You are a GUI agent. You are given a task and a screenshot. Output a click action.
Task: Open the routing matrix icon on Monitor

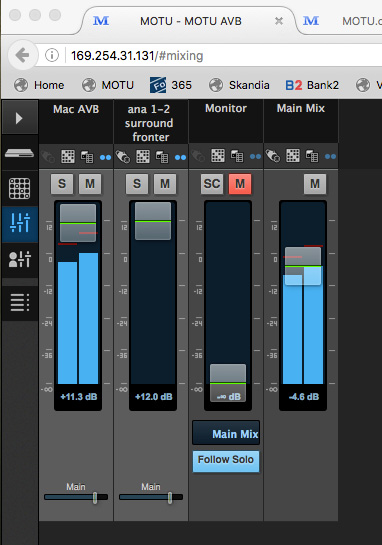coord(218,156)
